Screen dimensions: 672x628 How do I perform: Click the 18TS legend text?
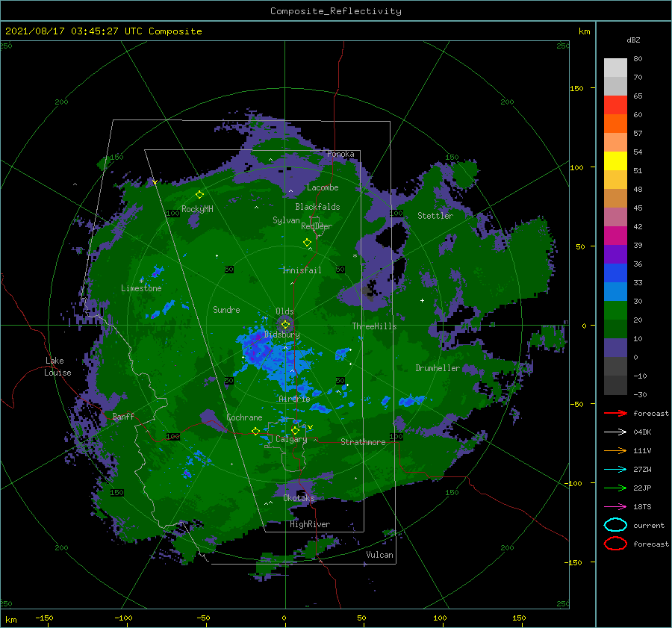coord(642,507)
